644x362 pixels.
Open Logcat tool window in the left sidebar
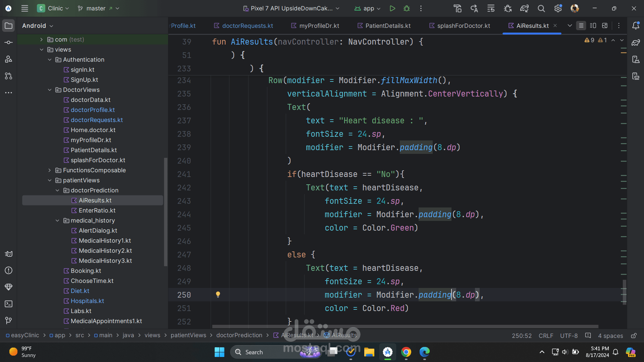pos(9,254)
